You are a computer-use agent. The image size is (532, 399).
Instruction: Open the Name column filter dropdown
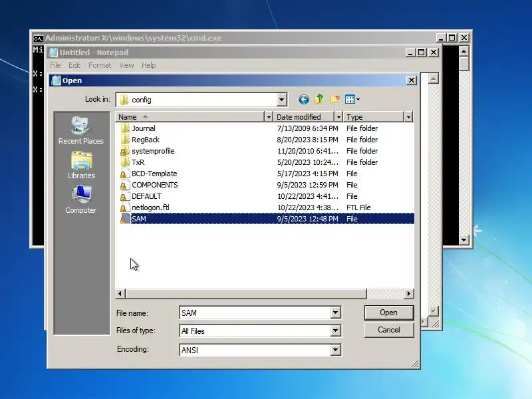coord(269,117)
